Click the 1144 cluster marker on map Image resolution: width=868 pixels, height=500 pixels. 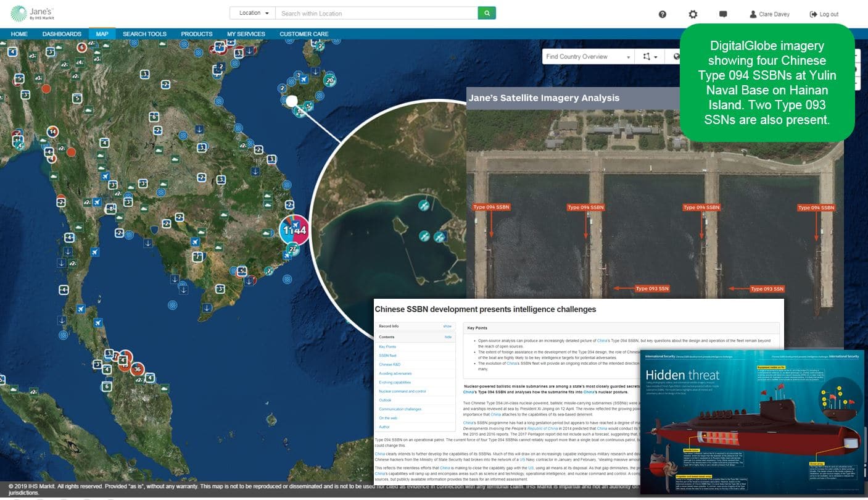pos(294,230)
